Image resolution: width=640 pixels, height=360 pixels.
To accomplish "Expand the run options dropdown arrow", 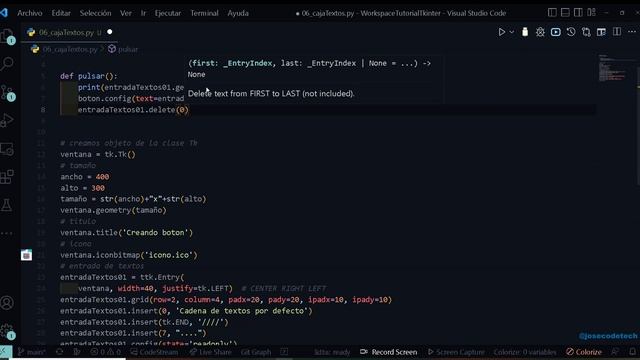I will coord(511,32).
